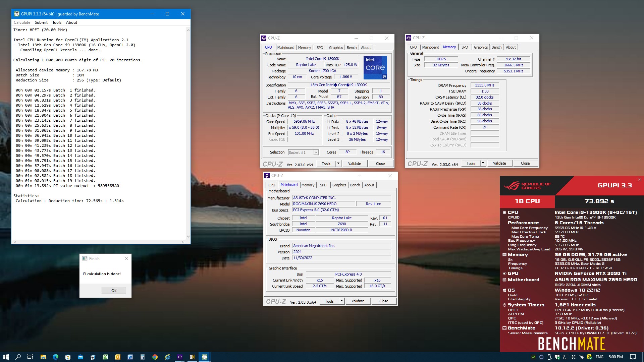This screenshot has width=644, height=362.
Task: Click Tools button in CPU-Z CPU window
Action: pos(326,164)
